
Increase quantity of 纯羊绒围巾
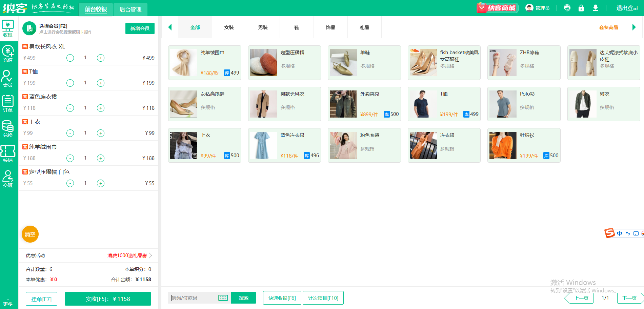[x=101, y=158]
